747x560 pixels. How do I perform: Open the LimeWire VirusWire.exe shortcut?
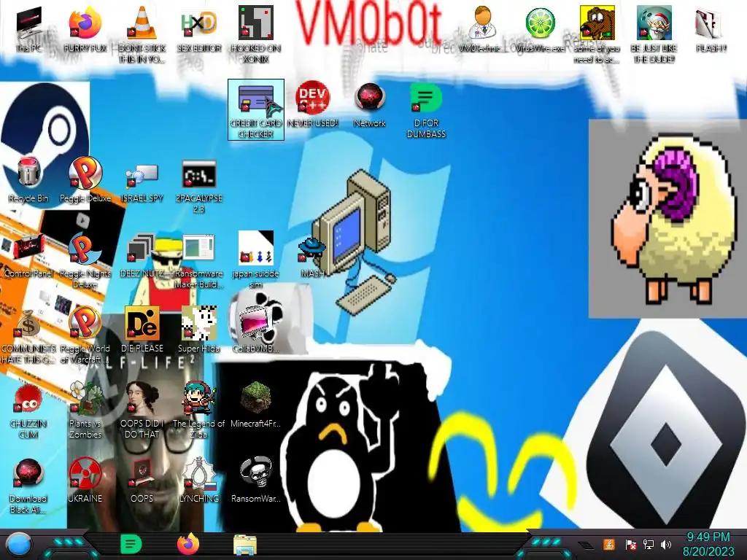coord(540,29)
